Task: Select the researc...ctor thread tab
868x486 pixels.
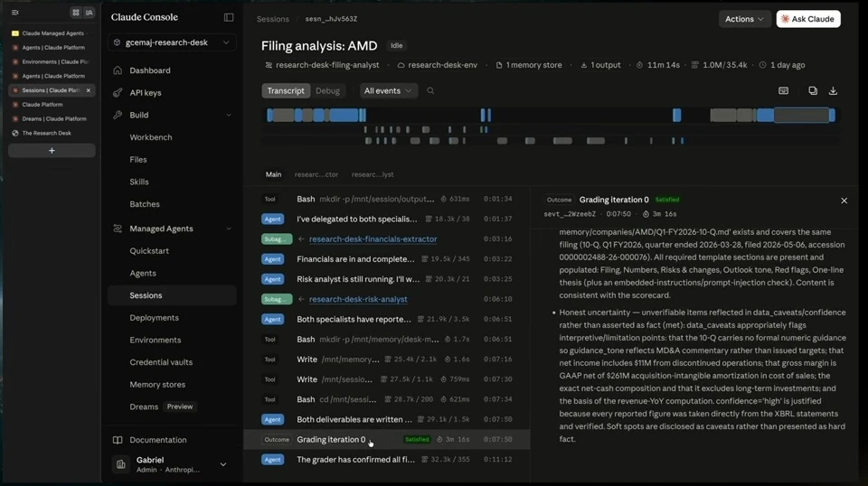Action: pyautogui.click(x=316, y=174)
